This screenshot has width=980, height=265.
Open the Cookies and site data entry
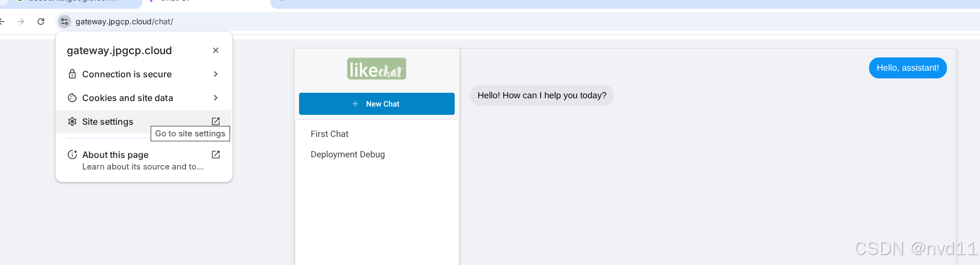point(143,98)
